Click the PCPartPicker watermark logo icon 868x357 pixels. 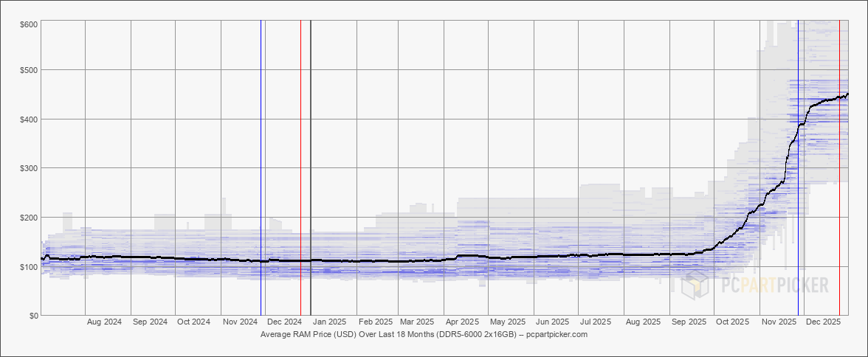695,285
